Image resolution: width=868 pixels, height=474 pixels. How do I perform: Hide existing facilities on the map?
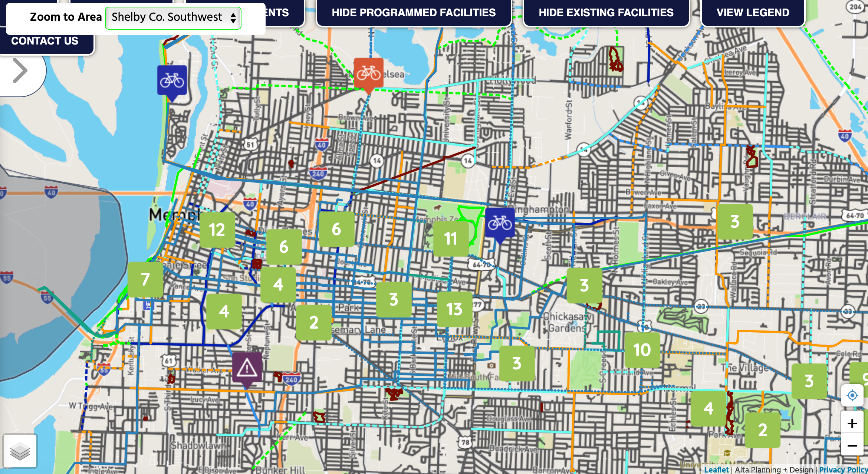tap(606, 13)
